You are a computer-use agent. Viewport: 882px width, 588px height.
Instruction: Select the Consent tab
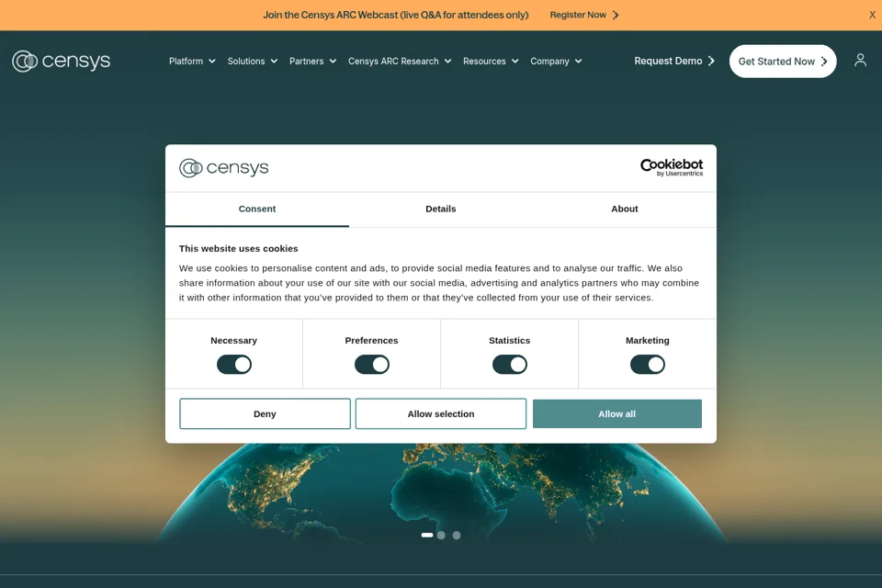tap(257, 209)
